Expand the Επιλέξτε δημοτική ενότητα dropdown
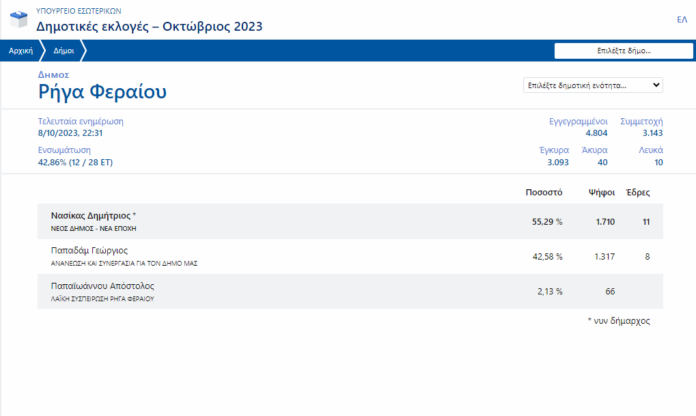Image resolution: width=696 pixels, height=416 pixels. click(x=592, y=86)
